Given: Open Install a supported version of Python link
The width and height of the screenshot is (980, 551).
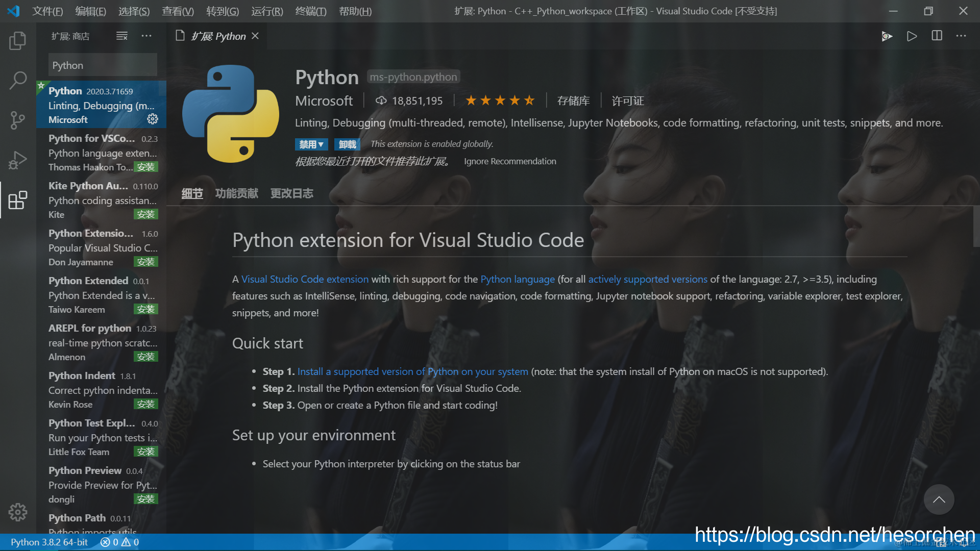Looking at the screenshot, I should click(412, 371).
